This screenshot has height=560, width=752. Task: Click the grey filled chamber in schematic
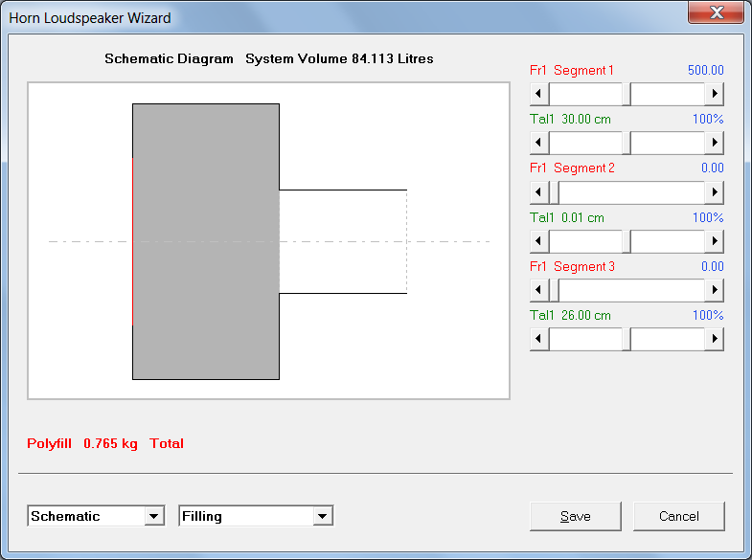(206, 241)
